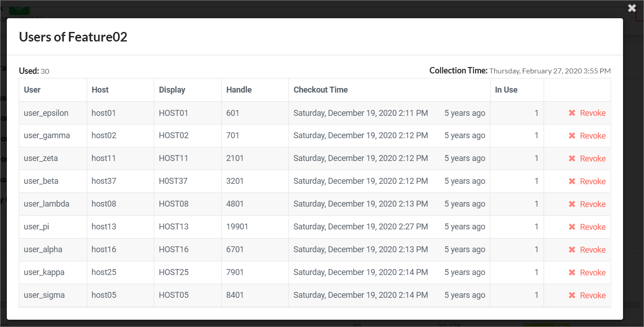Viewport: 644px width, 327px height.
Task: Click the X icon beside Revoke for user_alpha
Action: point(572,250)
